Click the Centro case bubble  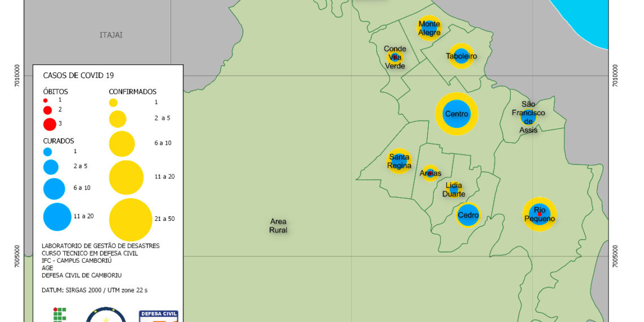tap(456, 114)
